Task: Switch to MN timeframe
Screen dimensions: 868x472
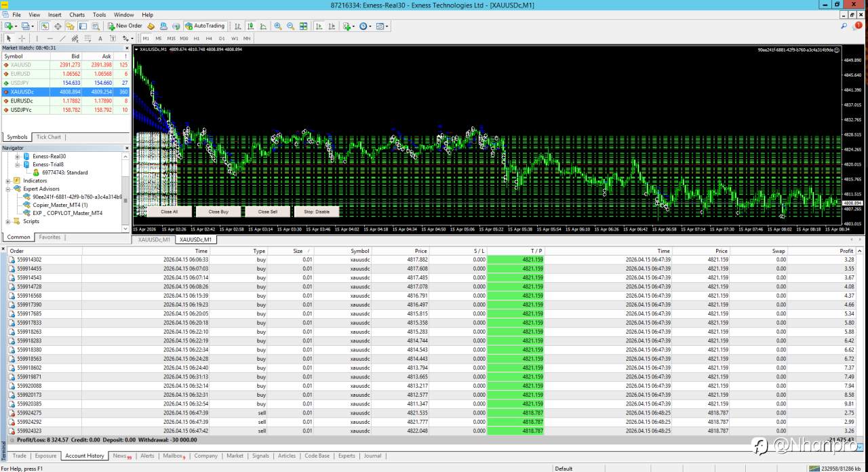Action: tap(247, 38)
